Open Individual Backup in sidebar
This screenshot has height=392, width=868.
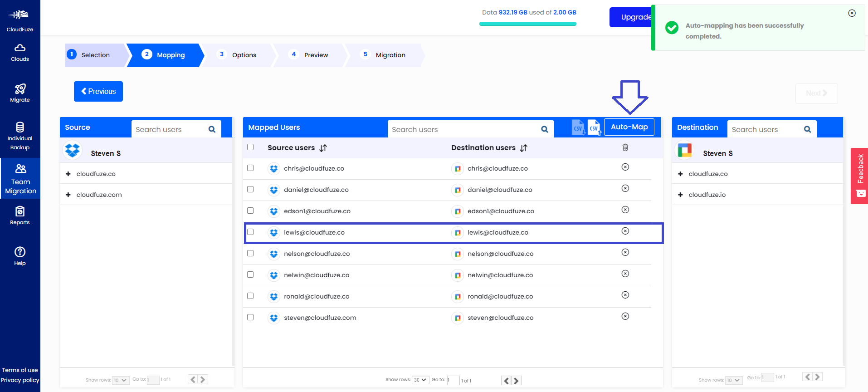click(20, 136)
